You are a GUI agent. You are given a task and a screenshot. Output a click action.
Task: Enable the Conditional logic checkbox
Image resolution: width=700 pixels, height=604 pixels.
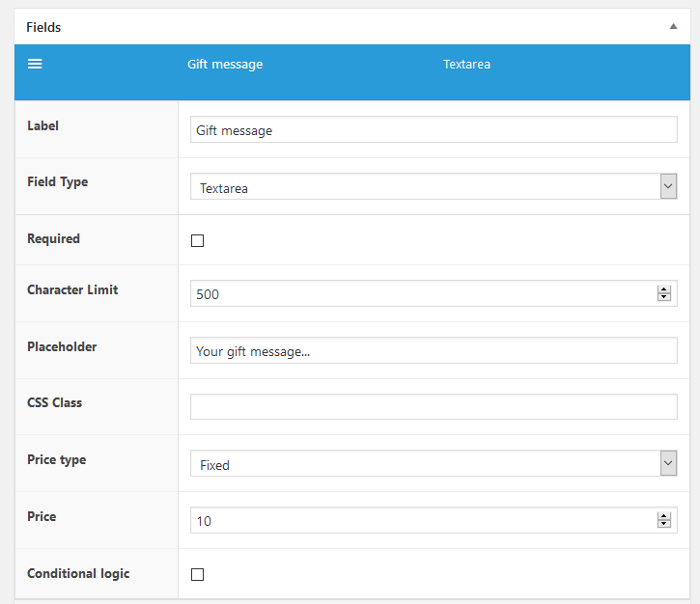197,574
